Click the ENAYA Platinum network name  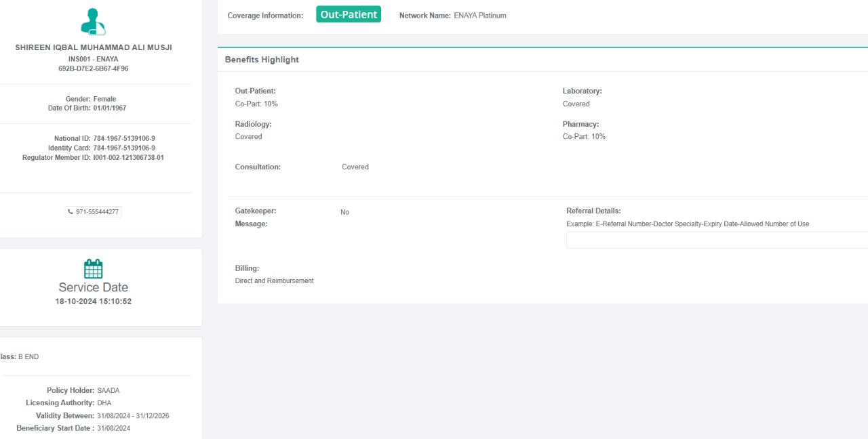[x=480, y=16]
